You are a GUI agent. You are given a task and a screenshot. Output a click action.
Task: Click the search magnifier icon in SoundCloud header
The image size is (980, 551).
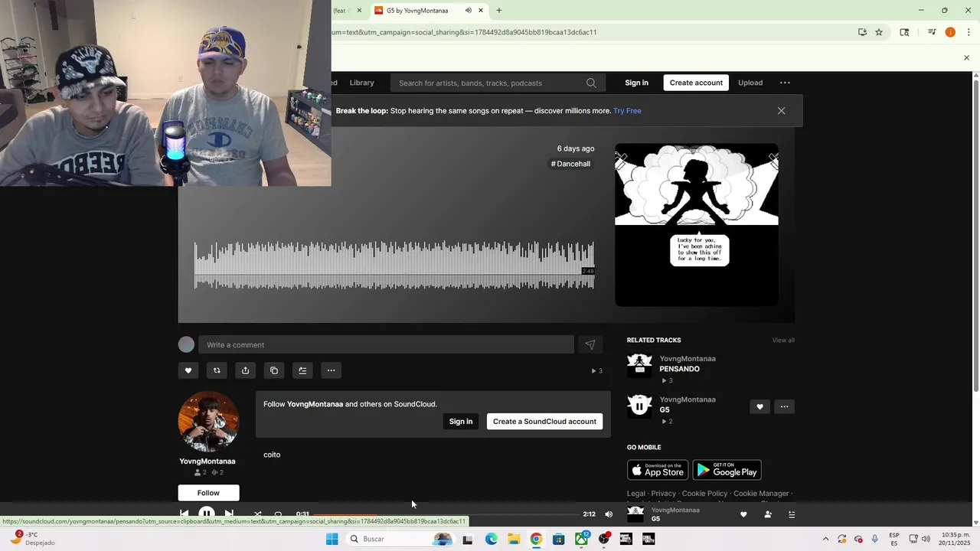click(x=591, y=83)
